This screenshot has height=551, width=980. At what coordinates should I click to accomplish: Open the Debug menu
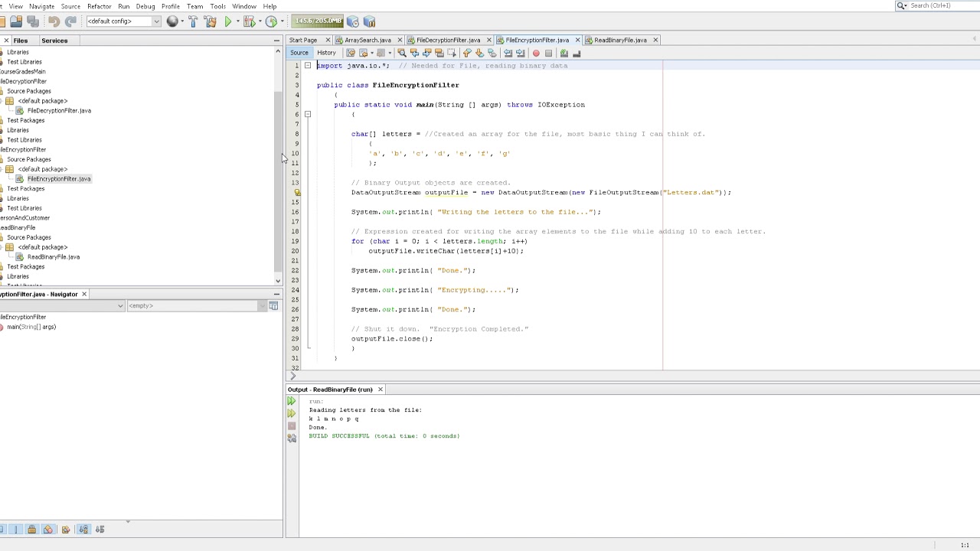click(145, 6)
